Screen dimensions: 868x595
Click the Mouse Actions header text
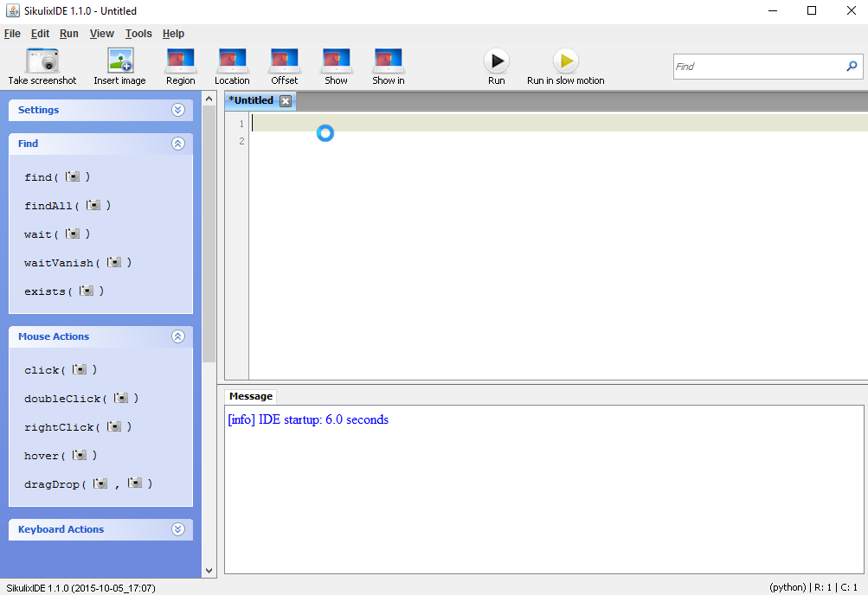[x=54, y=336]
